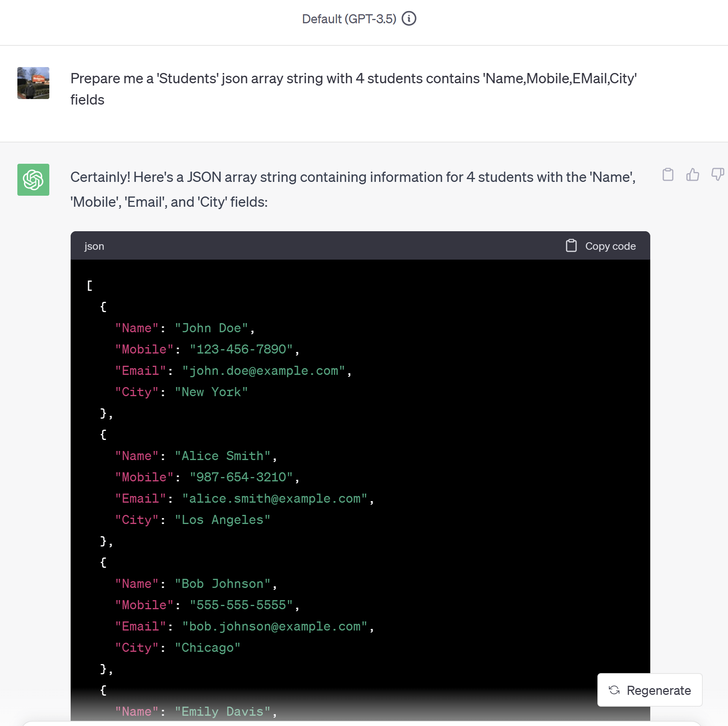Click the clipboard icon in code header

click(571, 245)
